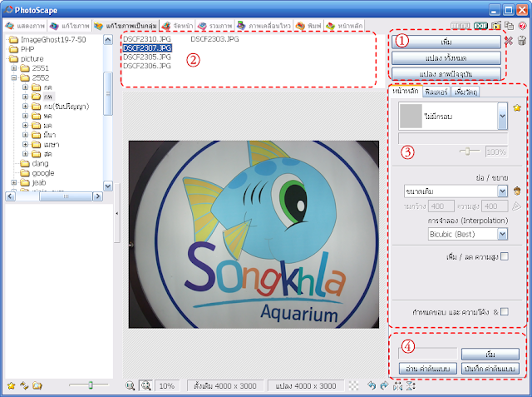Open the แสดงภาพ (Viewer) tab
This screenshot has height=397, width=532.
25,26
